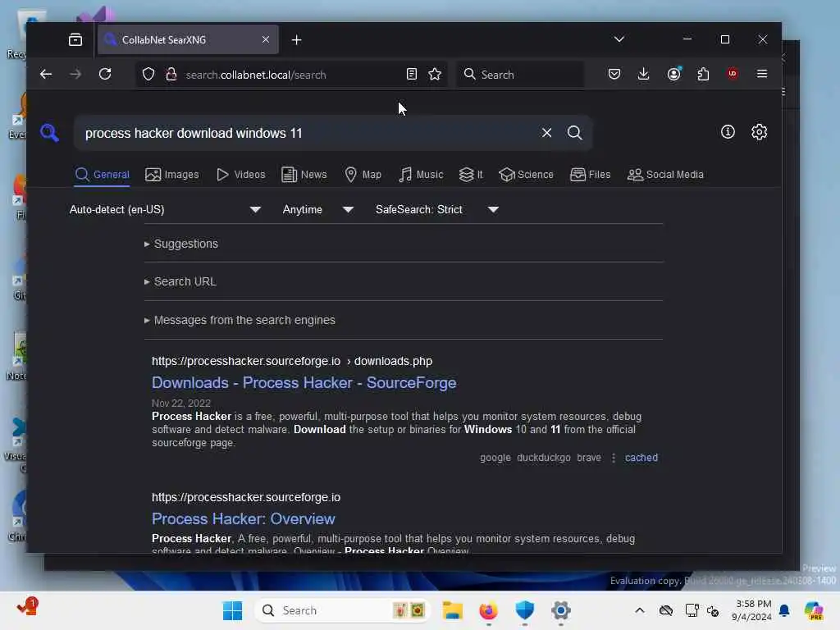The height and width of the screenshot is (630, 840).
Task: Open Windows Start menu
Action: tap(232, 610)
